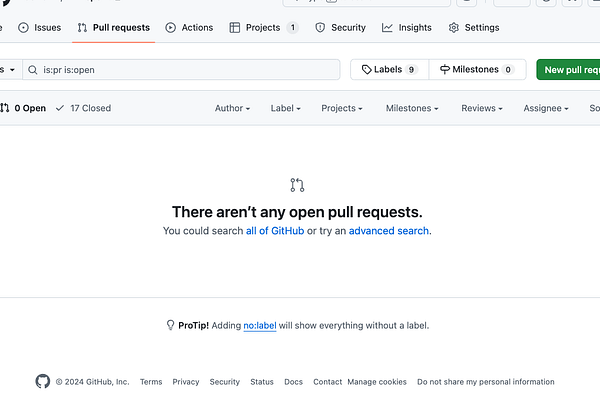Screen dimensions: 600x401
Task: Show the 0 Open pull requests
Action: (x=23, y=108)
